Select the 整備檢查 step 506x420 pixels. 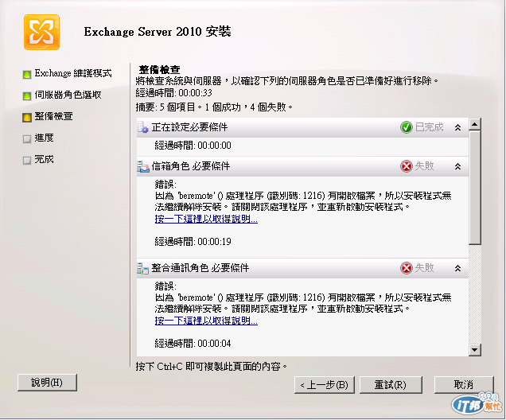pyautogui.click(x=53, y=116)
